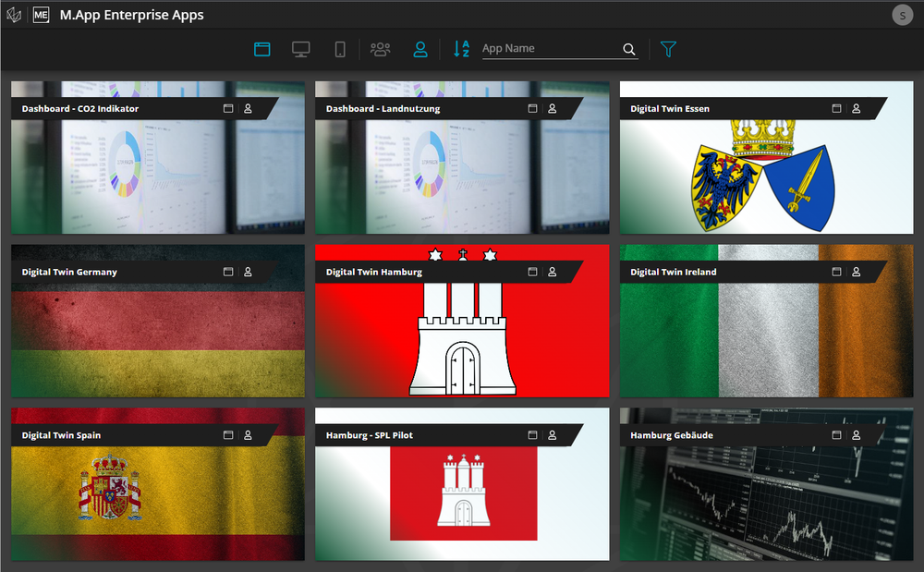Toggle the mobile app type filter
The image size is (924, 572).
(x=340, y=49)
